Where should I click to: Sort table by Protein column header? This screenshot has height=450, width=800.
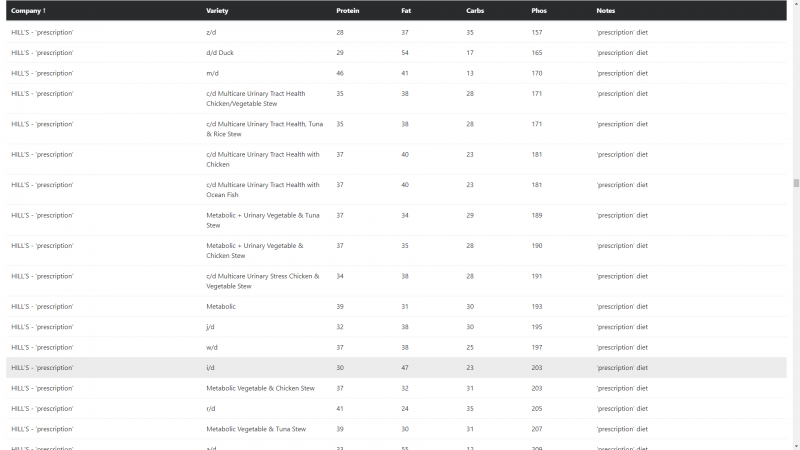[347, 11]
